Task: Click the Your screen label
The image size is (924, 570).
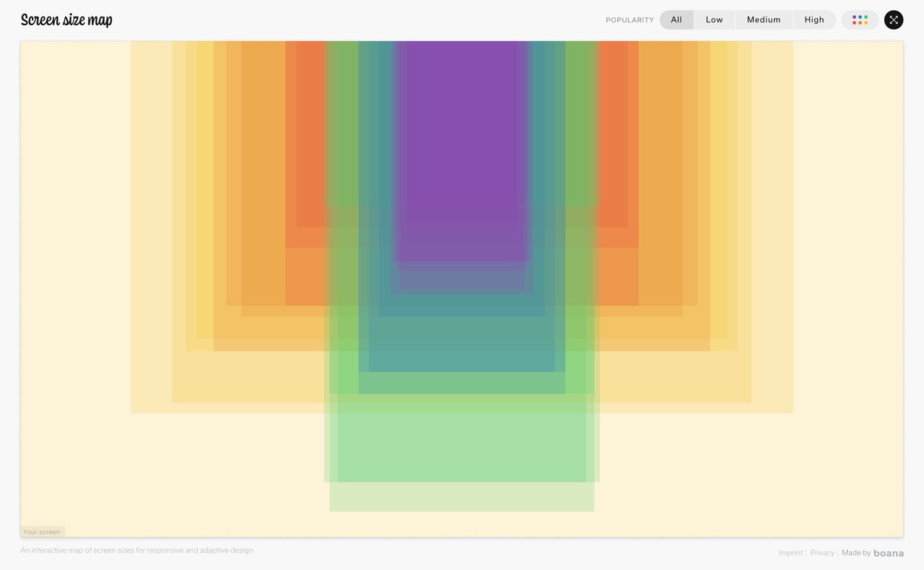Action: (41, 531)
